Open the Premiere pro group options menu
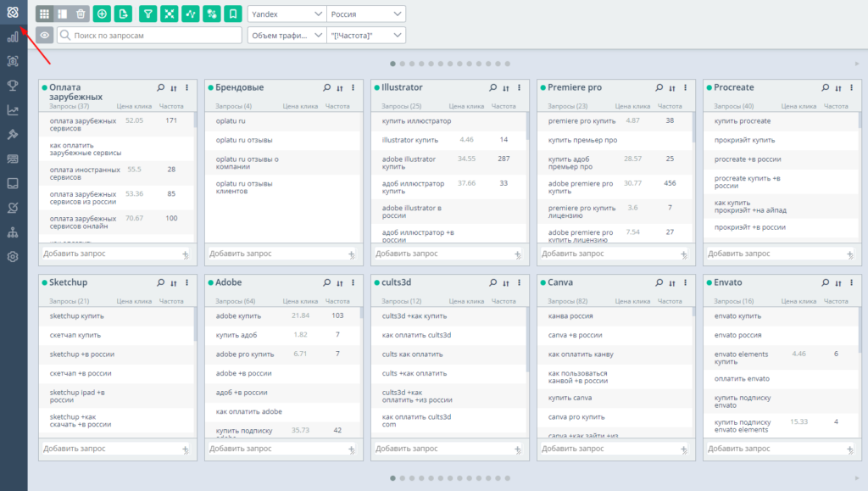 [685, 87]
